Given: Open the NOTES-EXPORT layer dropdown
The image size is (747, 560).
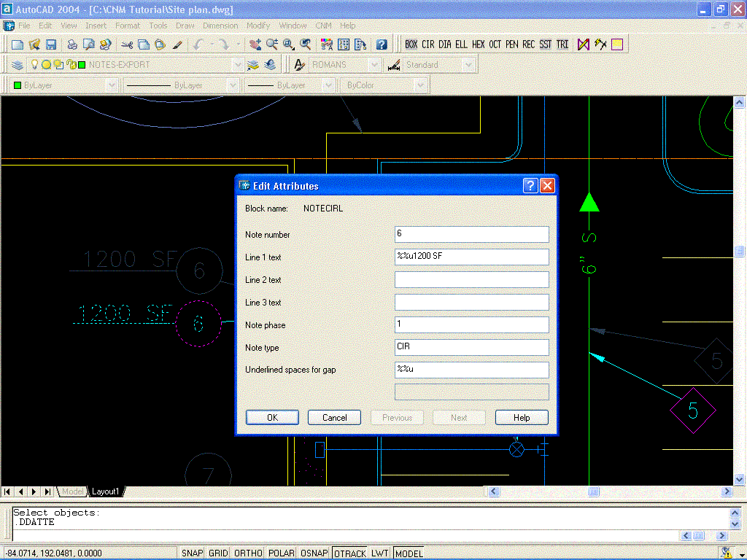Looking at the screenshot, I should [x=238, y=65].
